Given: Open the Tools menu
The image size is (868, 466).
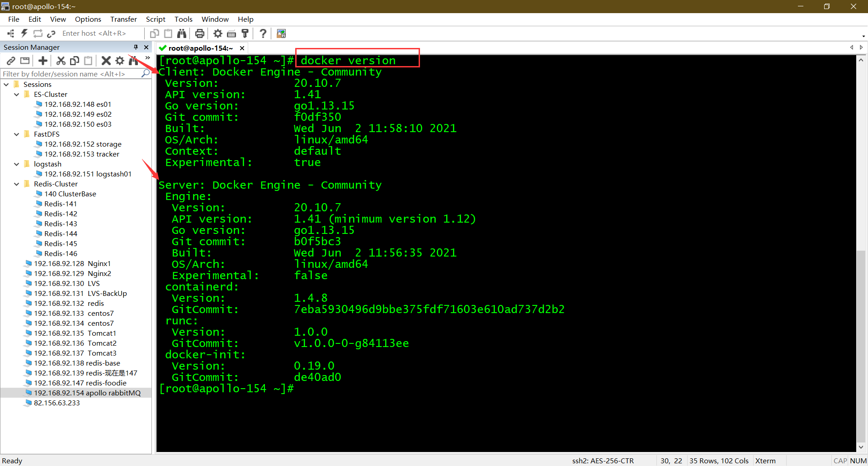Looking at the screenshot, I should click(x=184, y=19).
